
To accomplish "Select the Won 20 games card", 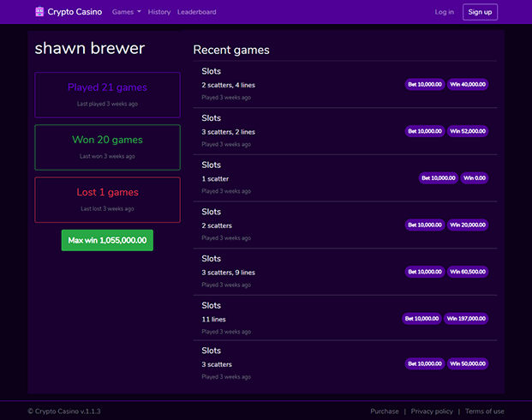I will tap(107, 147).
